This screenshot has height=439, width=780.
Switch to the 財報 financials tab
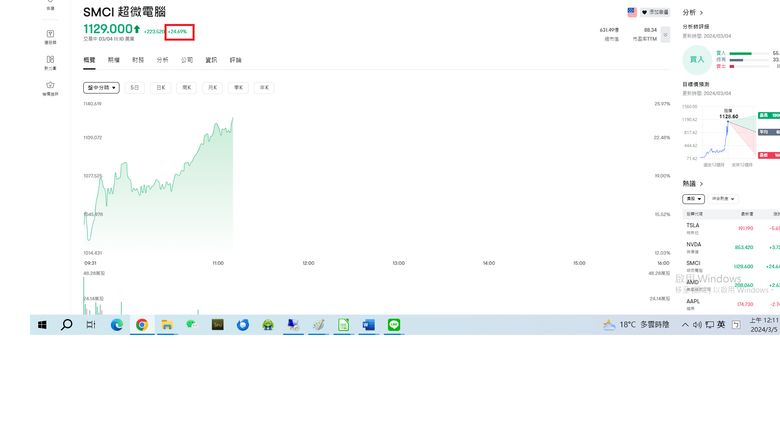(x=138, y=60)
